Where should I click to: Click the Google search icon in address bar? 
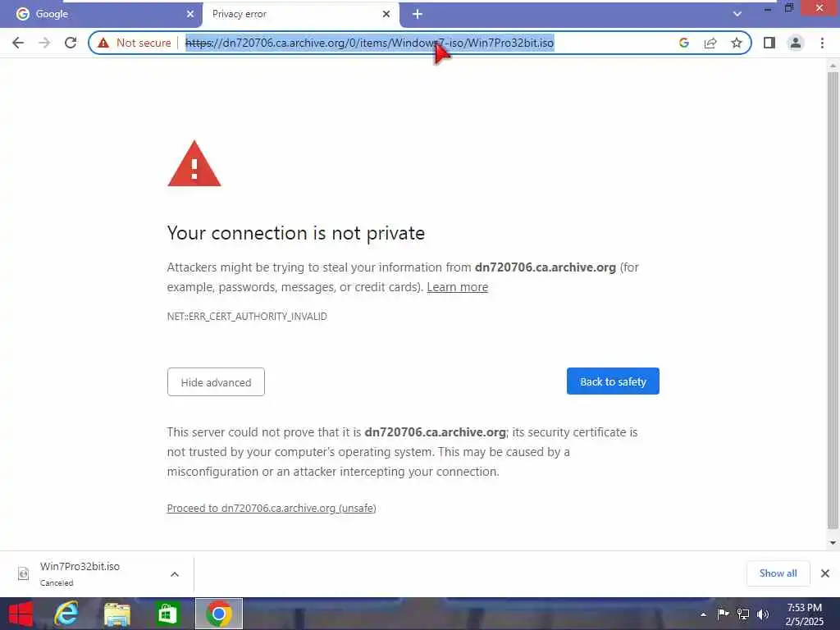coord(684,43)
